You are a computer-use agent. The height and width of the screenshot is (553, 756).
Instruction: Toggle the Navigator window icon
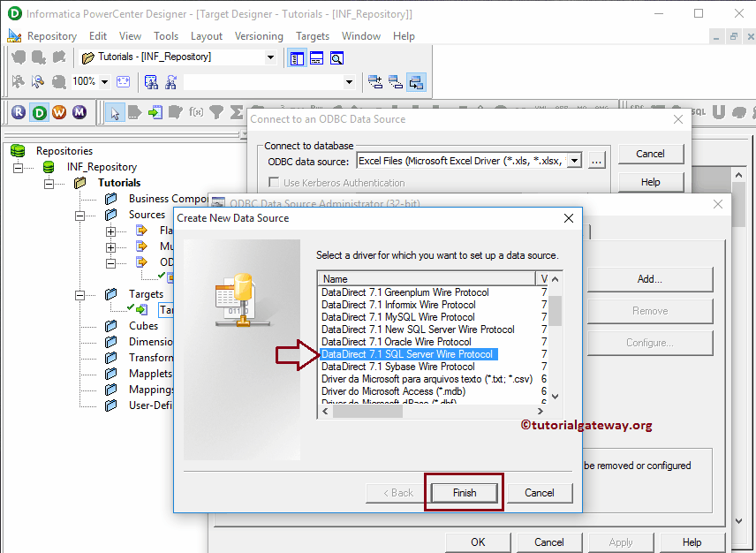(x=297, y=57)
